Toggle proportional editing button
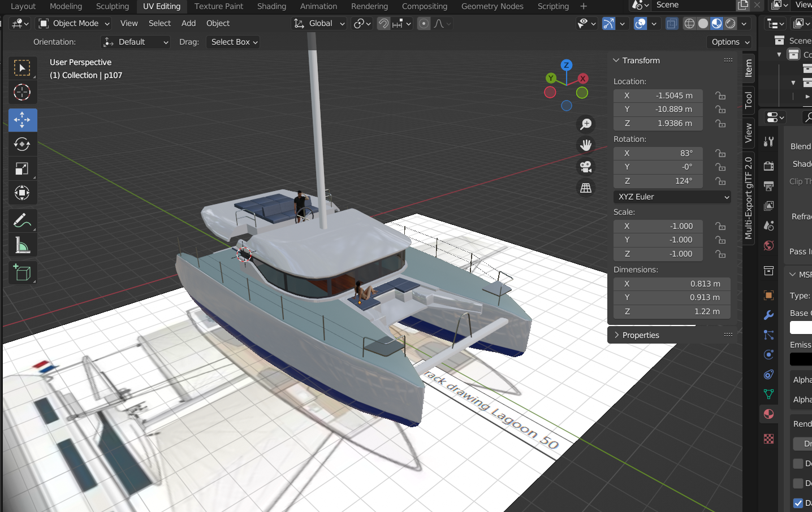 pyautogui.click(x=424, y=24)
